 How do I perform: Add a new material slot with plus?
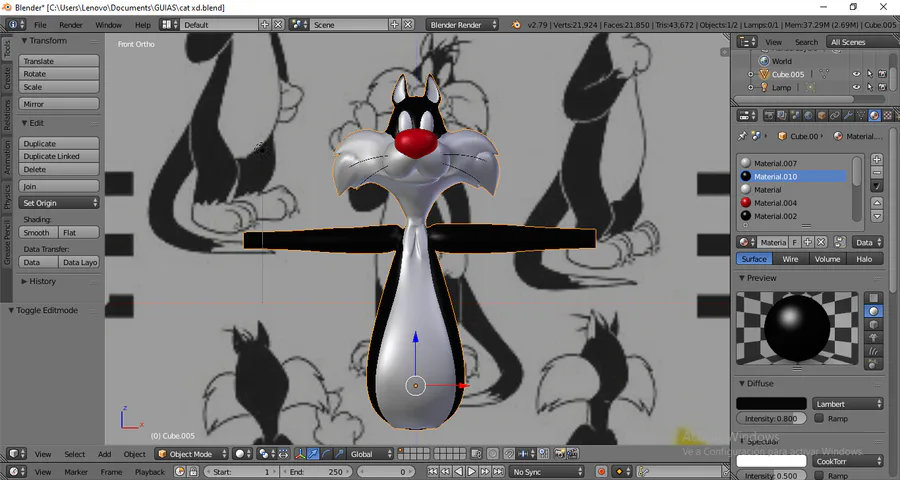click(x=876, y=160)
